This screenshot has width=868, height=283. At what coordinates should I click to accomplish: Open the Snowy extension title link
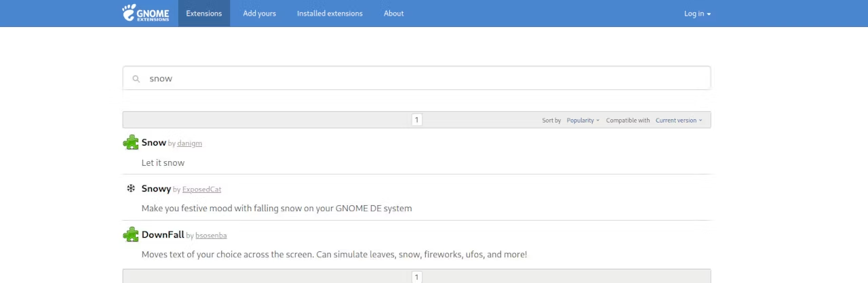click(156, 189)
